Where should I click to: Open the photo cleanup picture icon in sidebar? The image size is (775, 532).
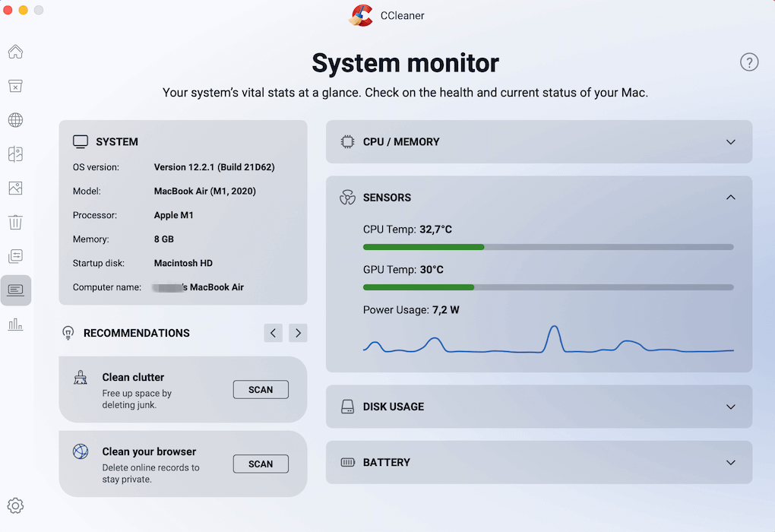click(15, 188)
